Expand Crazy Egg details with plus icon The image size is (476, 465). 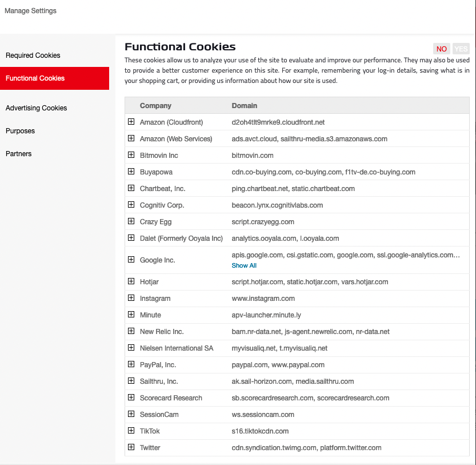(131, 221)
